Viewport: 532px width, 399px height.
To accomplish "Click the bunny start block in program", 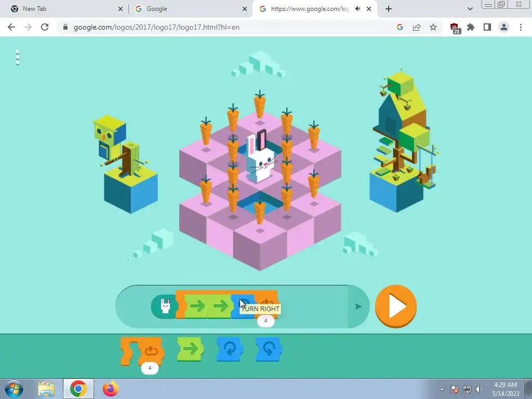I will click(x=164, y=306).
